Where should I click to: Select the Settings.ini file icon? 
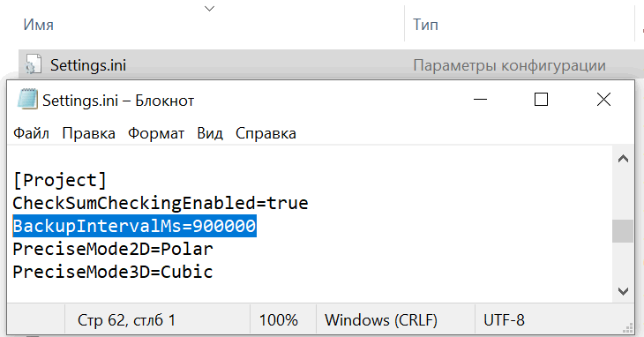pyautogui.click(x=33, y=64)
